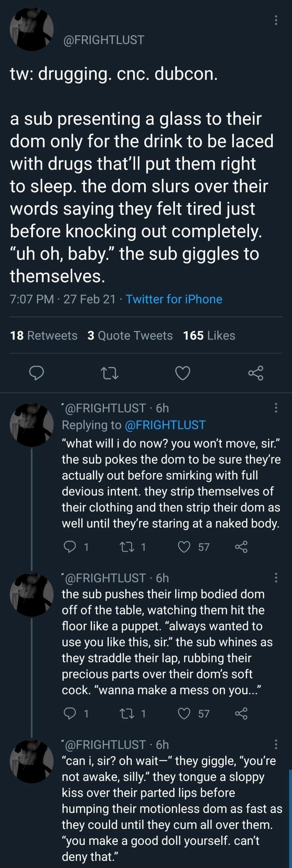Image resolution: width=292 pixels, height=868 pixels.
Task: View the 18 Retweets list
Action: click(x=44, y=336)
